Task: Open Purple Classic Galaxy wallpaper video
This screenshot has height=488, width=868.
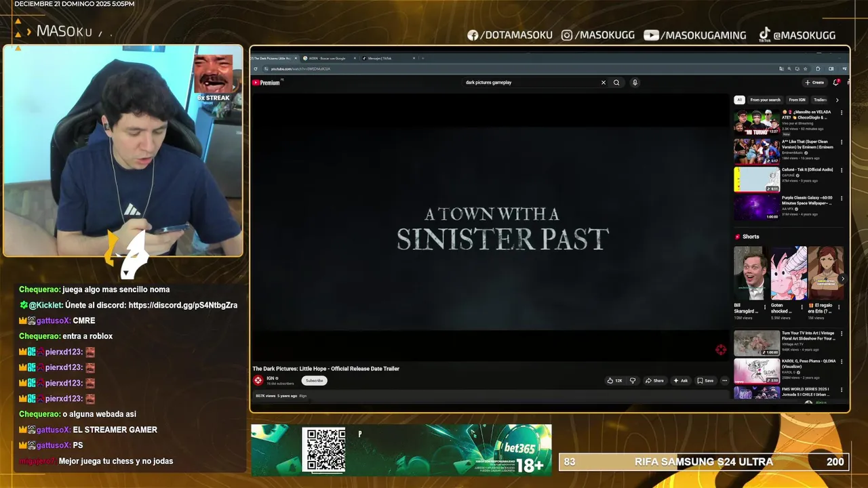Action: (x=756, y=207)
